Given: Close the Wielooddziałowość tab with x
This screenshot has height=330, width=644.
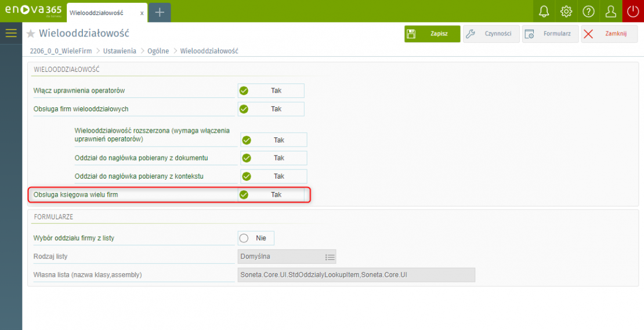Looking at the screenshot, I should [x=142, y=13].
